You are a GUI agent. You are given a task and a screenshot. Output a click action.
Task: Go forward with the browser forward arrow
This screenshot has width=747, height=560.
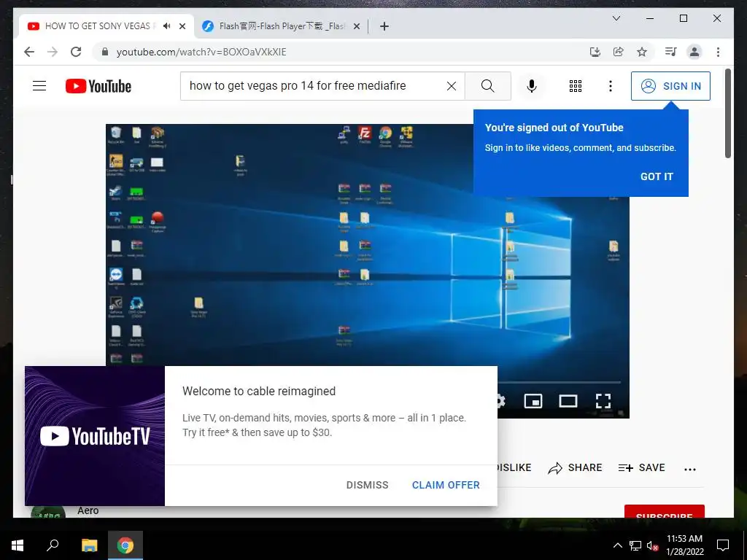click(53, 52)
